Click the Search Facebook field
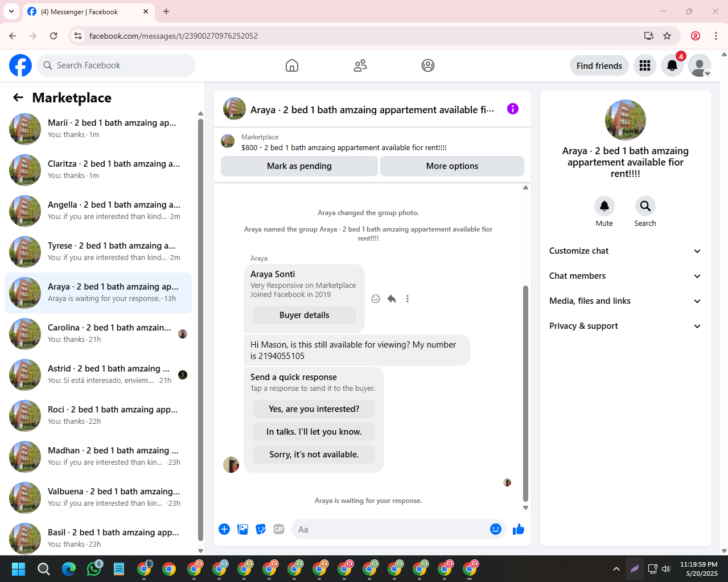 point(116,65)
